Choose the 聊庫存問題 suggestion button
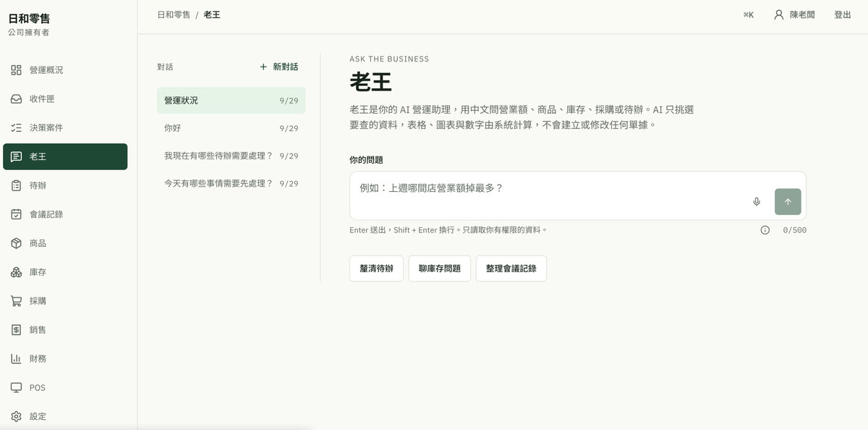Viewport: 868px width, 430px height. pos(440,268)
